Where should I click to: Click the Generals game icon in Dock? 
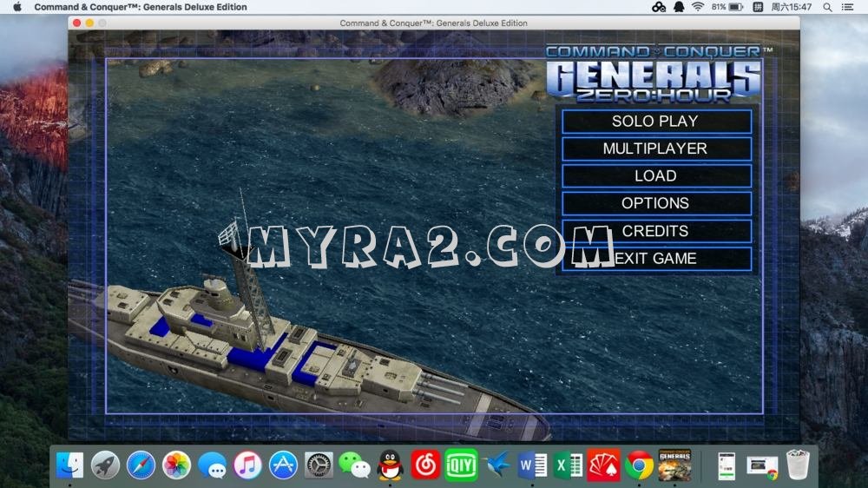tap(674, 465)
